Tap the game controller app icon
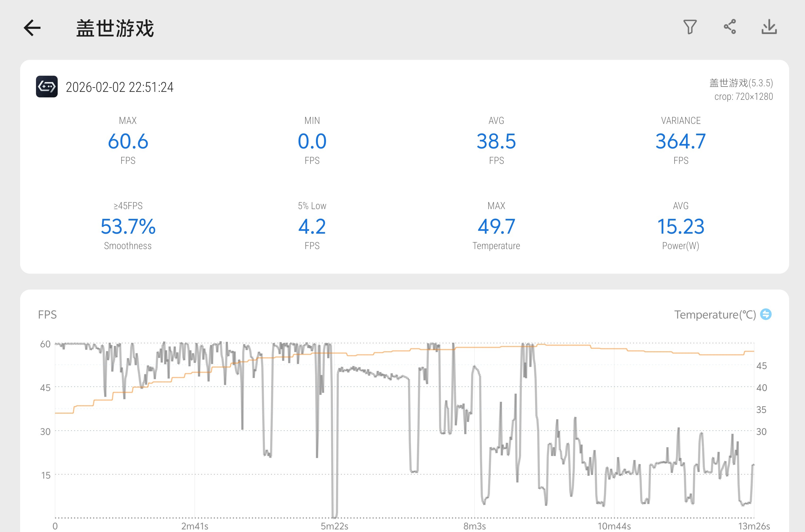 pyautogui.click(x=47, y=87)
